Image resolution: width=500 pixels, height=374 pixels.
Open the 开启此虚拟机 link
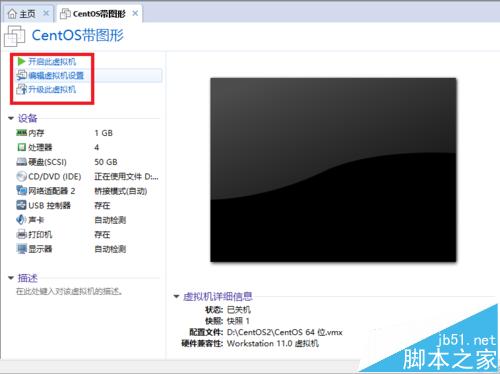(x=52, y=61)
